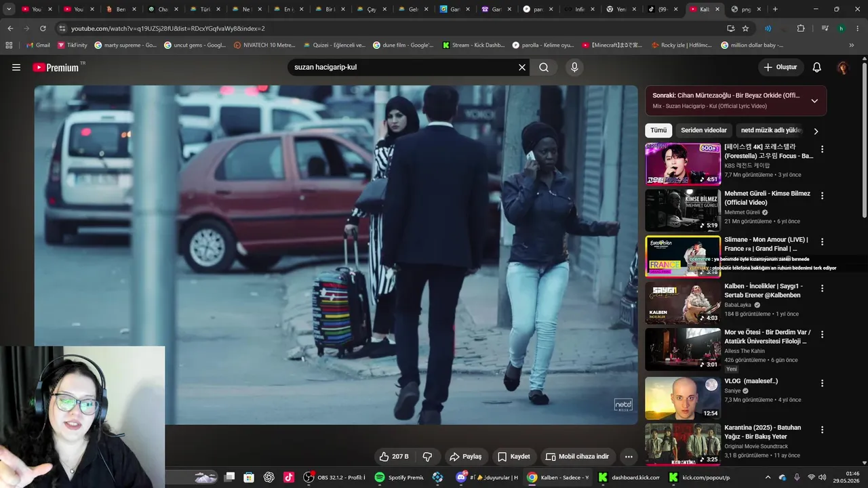Open the notifications bell

[816, 67]
